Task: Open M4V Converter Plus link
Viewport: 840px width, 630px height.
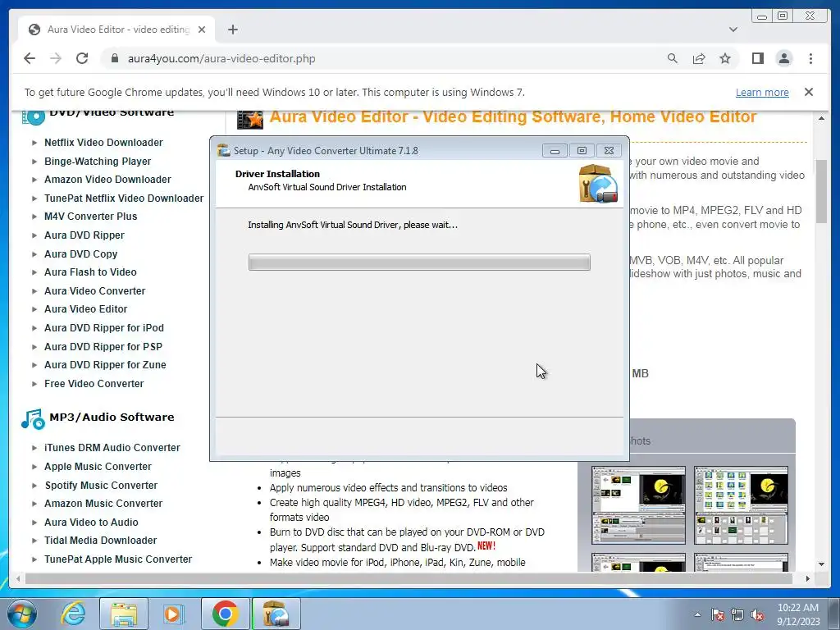Action: (90, 217)
